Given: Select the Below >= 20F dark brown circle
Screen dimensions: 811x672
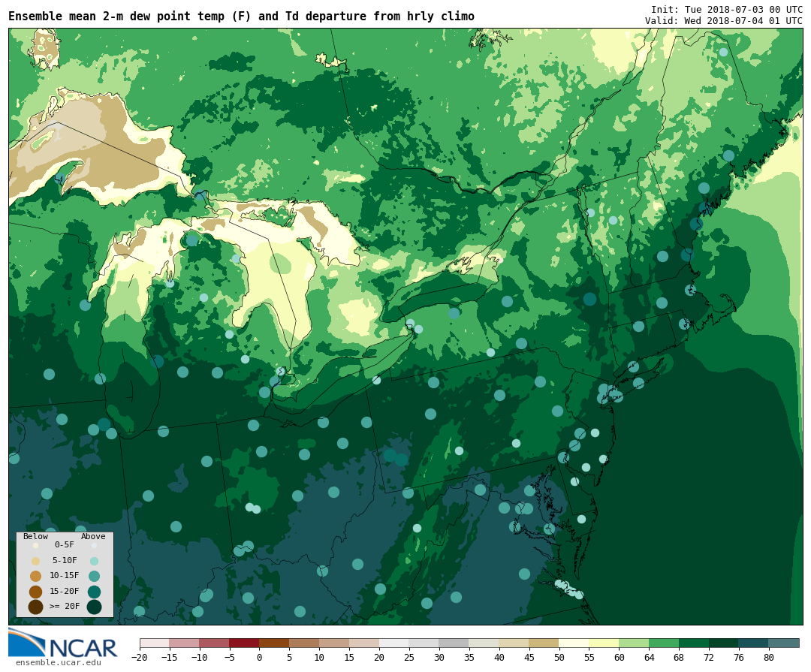Looking at the screenshot, I should 36,607.
